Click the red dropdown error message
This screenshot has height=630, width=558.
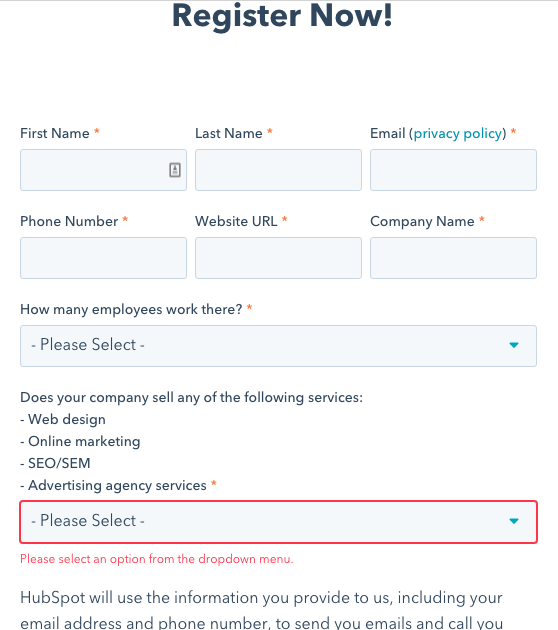pos(157,559)
